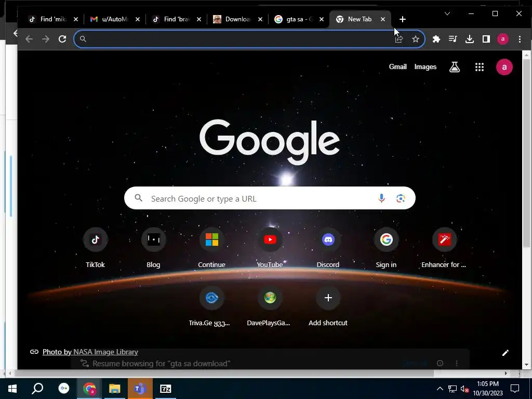The width and height of the screenshot is (532, 399).
Task: Close the gta sa tab
Action: (x=322, y=19)
